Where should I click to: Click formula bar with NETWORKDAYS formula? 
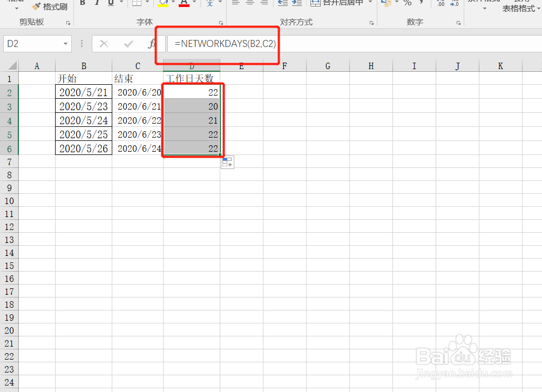[x=355, y=44]
